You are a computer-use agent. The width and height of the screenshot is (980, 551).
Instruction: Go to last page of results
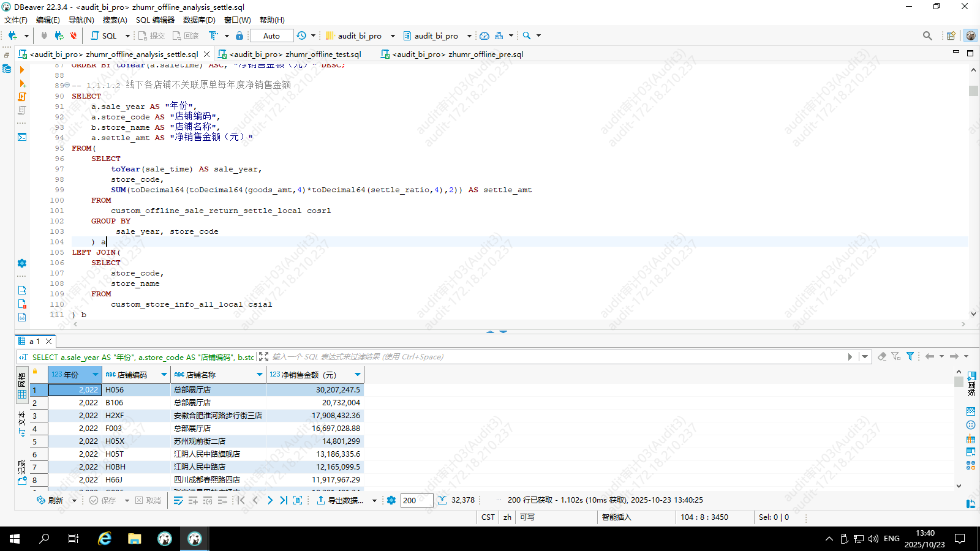284,500
